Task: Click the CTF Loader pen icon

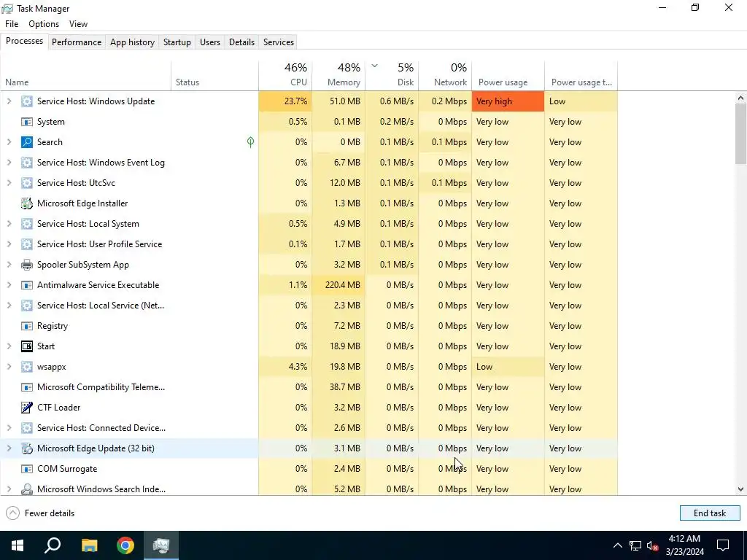Action: (27, 408)
